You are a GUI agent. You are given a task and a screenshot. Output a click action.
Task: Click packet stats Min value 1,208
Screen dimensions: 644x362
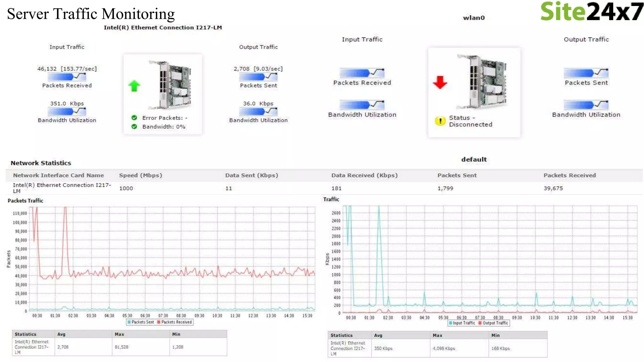[x=178, y=347]
